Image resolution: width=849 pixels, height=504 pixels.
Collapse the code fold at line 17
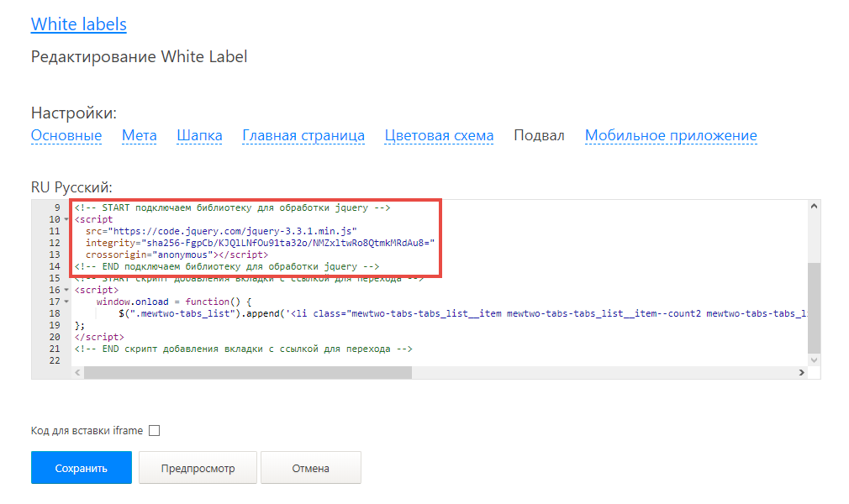tap(66, 302)
